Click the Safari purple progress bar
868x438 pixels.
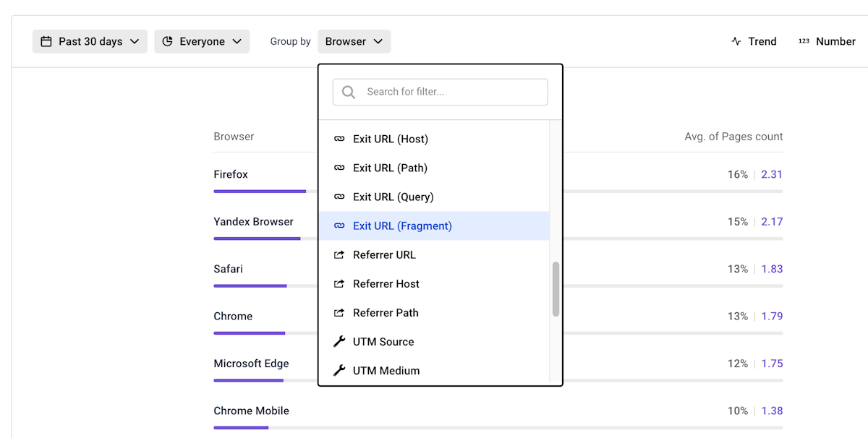tap(250, 286)
